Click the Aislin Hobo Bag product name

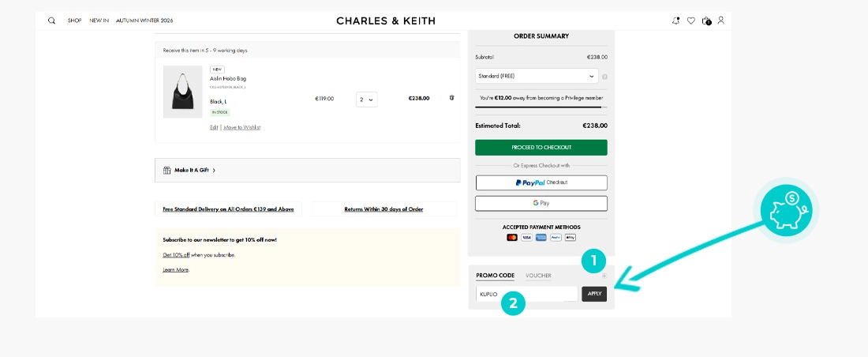(228, 79)
